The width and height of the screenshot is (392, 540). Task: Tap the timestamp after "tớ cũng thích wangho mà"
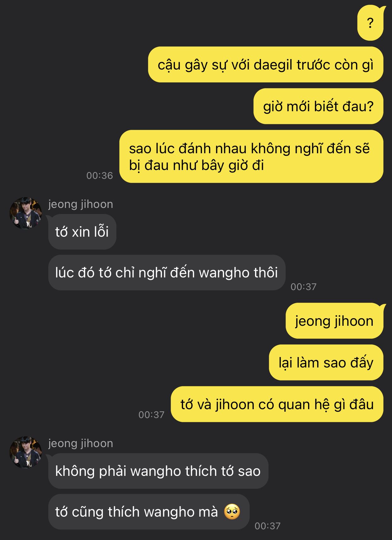[x=267, y=526]
